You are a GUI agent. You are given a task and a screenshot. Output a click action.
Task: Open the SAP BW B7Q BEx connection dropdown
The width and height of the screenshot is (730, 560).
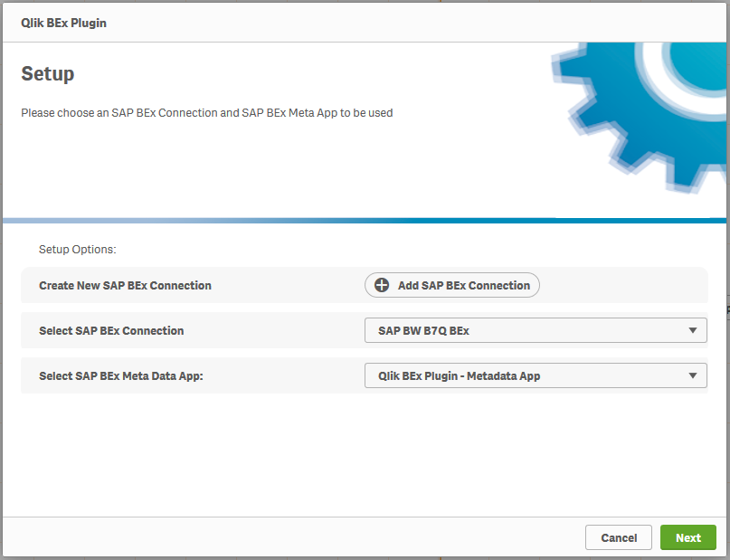(x=536, y=330)
